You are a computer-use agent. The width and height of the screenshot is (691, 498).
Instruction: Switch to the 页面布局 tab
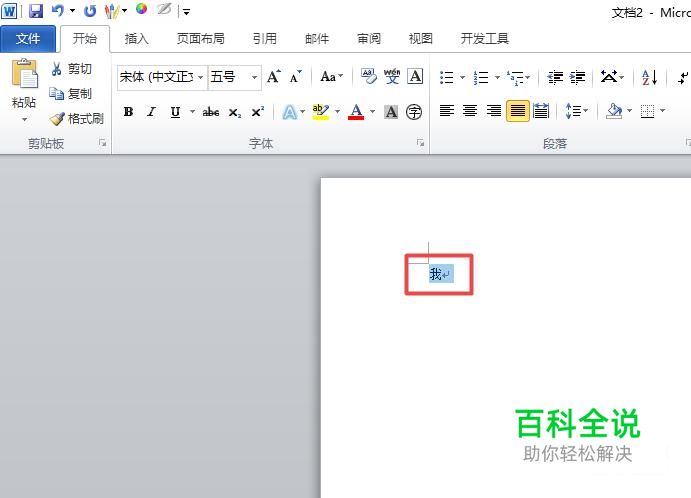pos(201,39)
